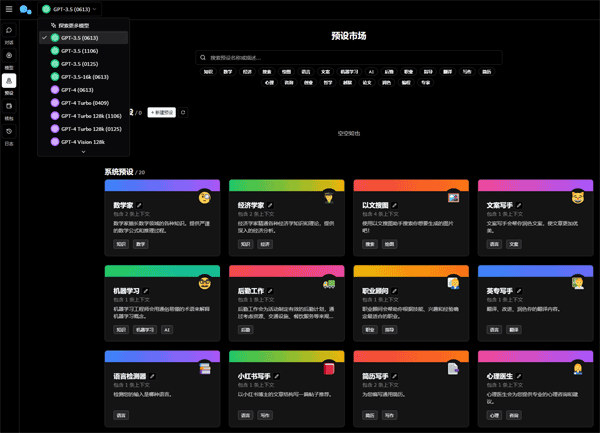Click the graduate emoji on 经济学家 card
This screenshot has height=433, width=600.
coord(329,197)
